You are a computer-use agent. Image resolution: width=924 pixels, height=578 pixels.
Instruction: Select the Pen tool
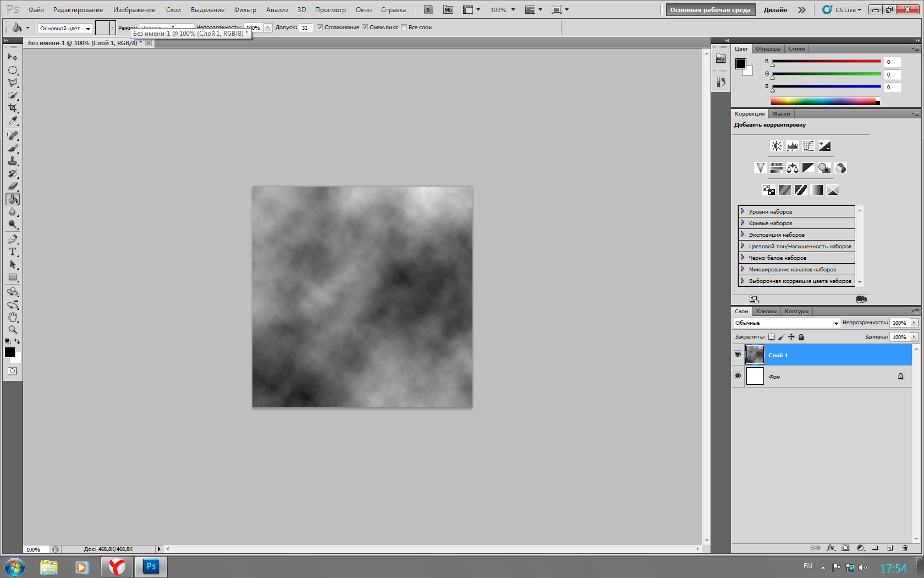(x=13, y=239)
